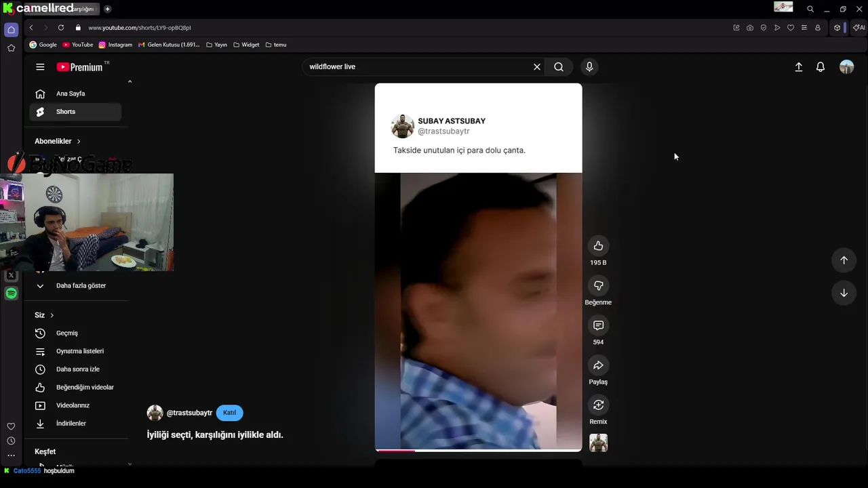This screenshot has width=868, height=488.
Task: Open the create upload icon
Action: click(799, 67)
